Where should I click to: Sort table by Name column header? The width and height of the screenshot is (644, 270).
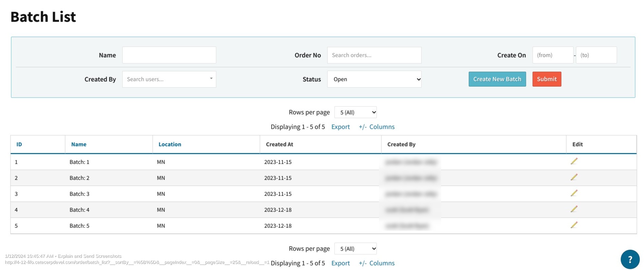pyautogui.click(x=79, y=144)
